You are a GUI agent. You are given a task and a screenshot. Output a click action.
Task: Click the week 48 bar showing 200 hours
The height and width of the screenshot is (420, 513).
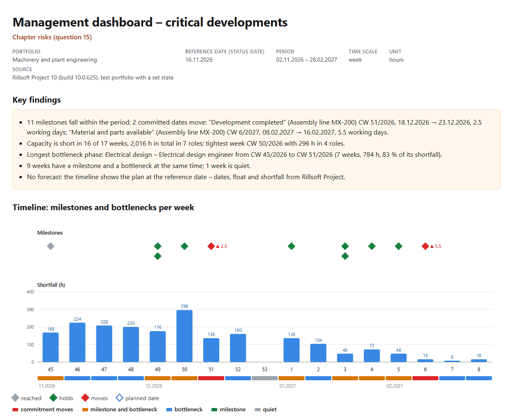131,344
